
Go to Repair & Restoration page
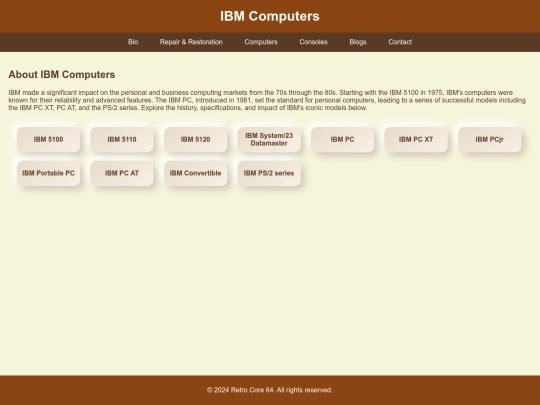[x=191, y=42]
